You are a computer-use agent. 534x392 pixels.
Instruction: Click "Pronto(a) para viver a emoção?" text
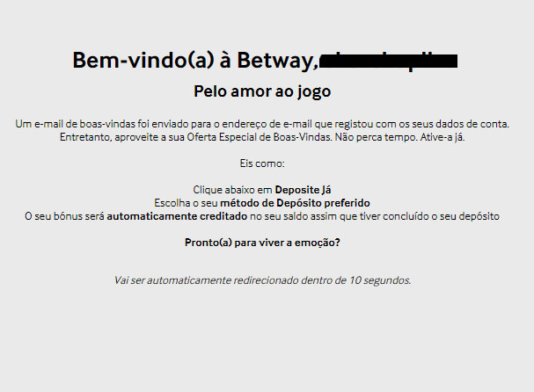pos(262,243)
